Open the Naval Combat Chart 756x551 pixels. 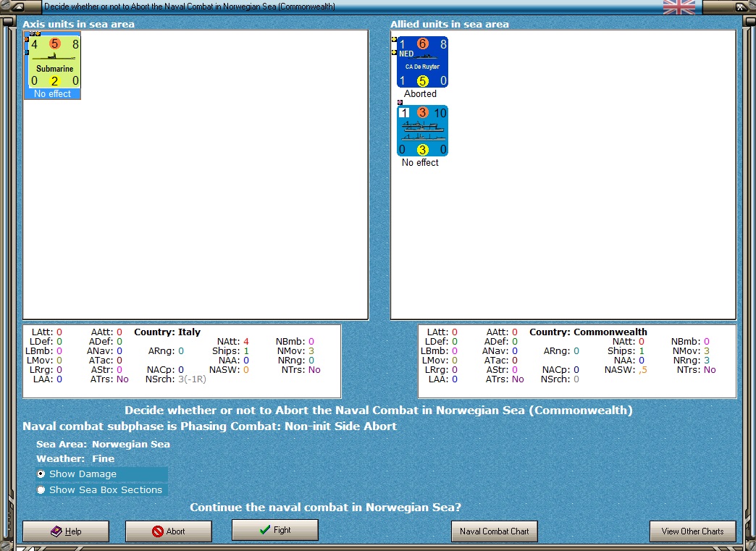[494, 531]
